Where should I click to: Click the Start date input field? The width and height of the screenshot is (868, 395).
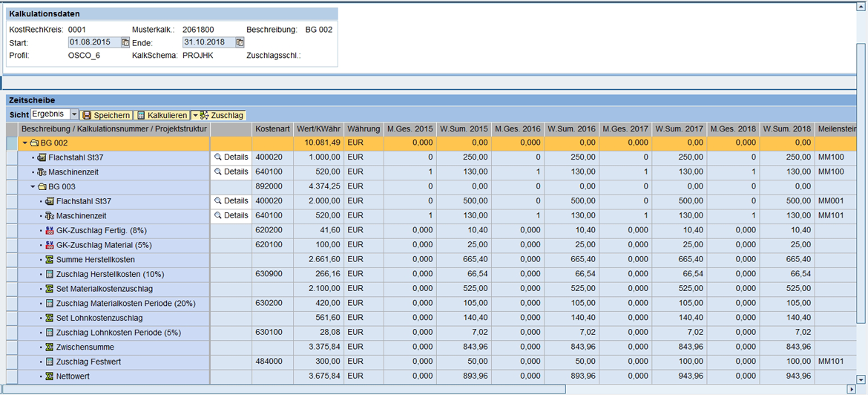click(94, 42)
